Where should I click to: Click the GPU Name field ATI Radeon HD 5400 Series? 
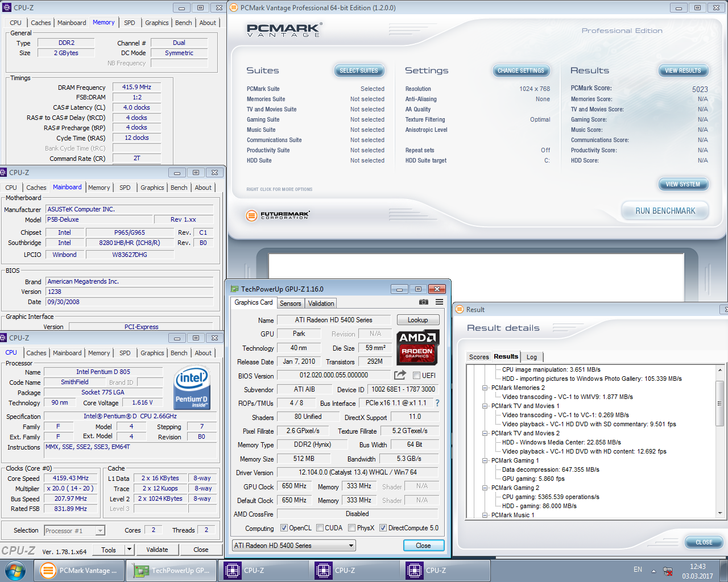tap(333, 320)
